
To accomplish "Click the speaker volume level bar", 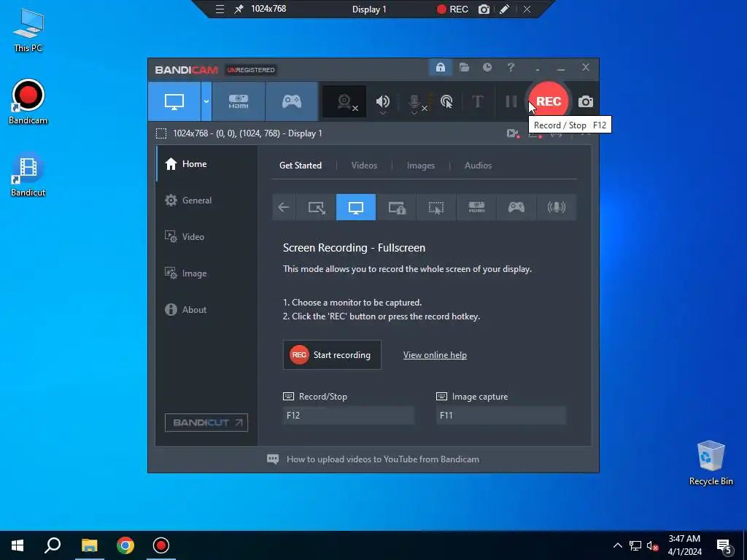I will (397, 102).
